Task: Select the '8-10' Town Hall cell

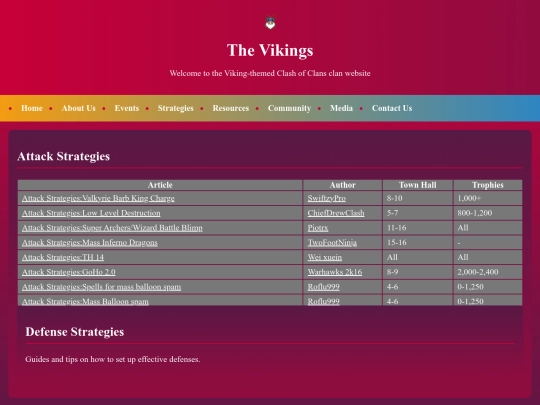Action: coord(418,198)
